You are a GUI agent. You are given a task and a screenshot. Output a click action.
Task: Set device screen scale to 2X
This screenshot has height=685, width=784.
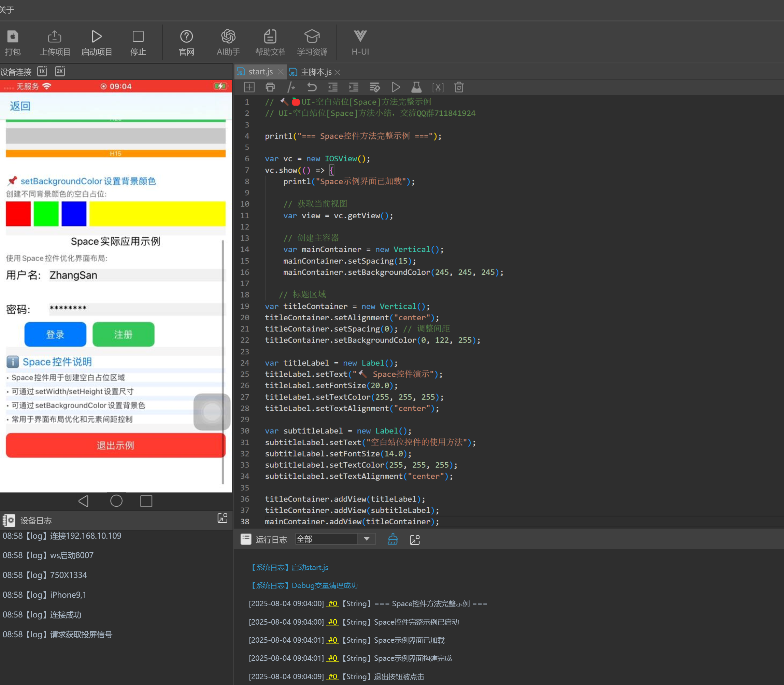60,71
